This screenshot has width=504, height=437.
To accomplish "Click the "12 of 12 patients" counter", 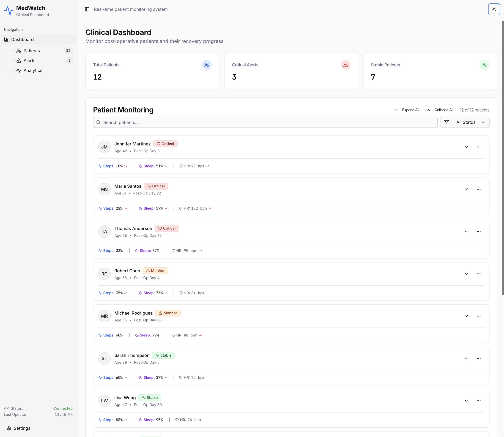I will point(474,110).
